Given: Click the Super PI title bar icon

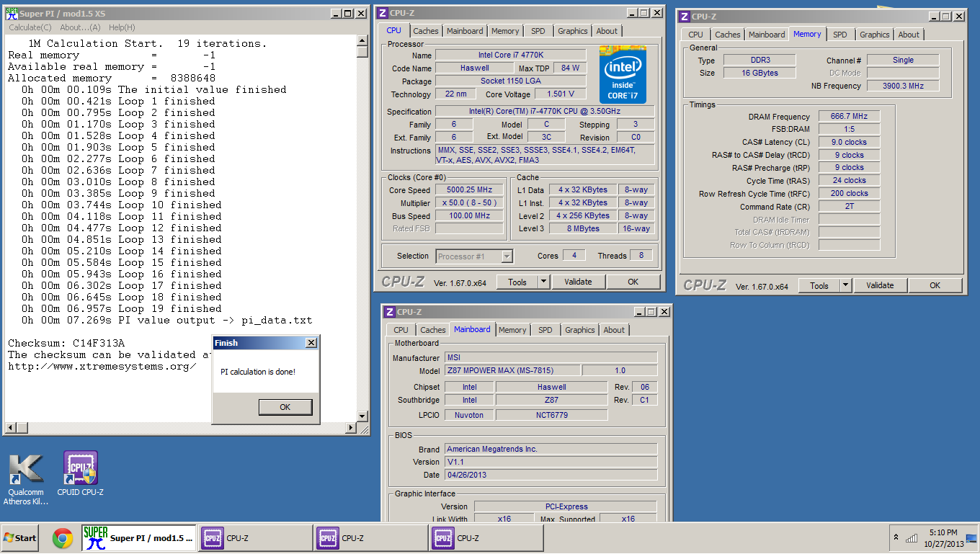Looking at the screenshot, I should click(x=12, y=14).
